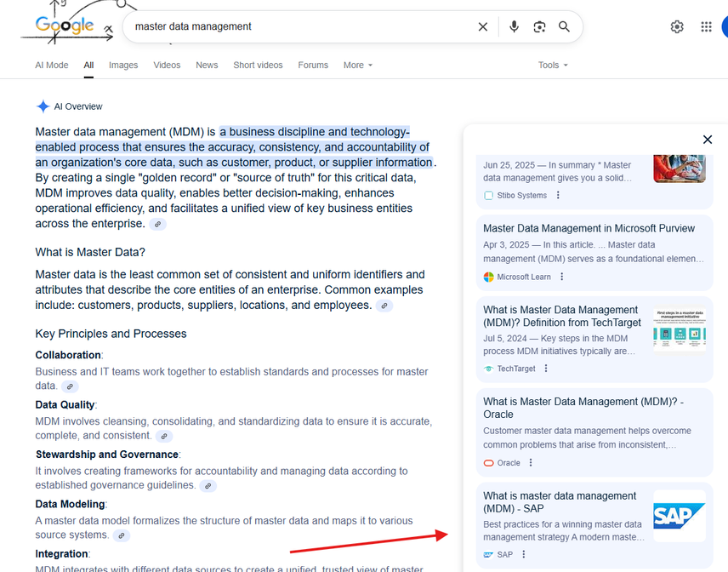728x572 pixels.
Task: Open Google Lens image search
Action: click(539, 26)
